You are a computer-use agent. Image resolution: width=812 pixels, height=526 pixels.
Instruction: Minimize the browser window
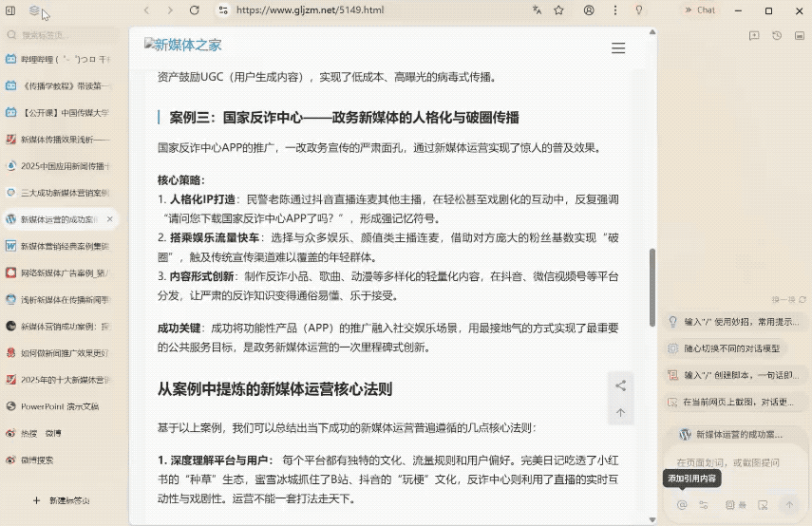tap(739, 10)
